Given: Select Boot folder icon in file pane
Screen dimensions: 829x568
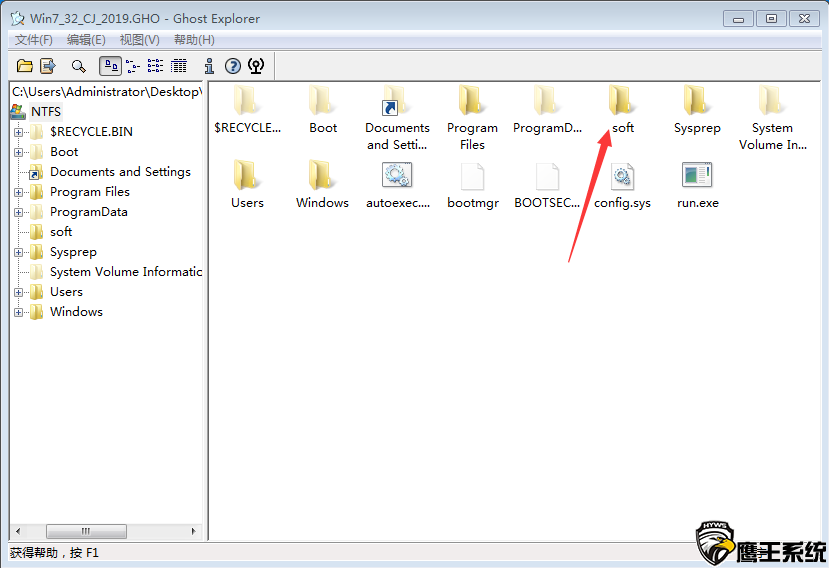Looking at the screenshot, I should point(323,100).
